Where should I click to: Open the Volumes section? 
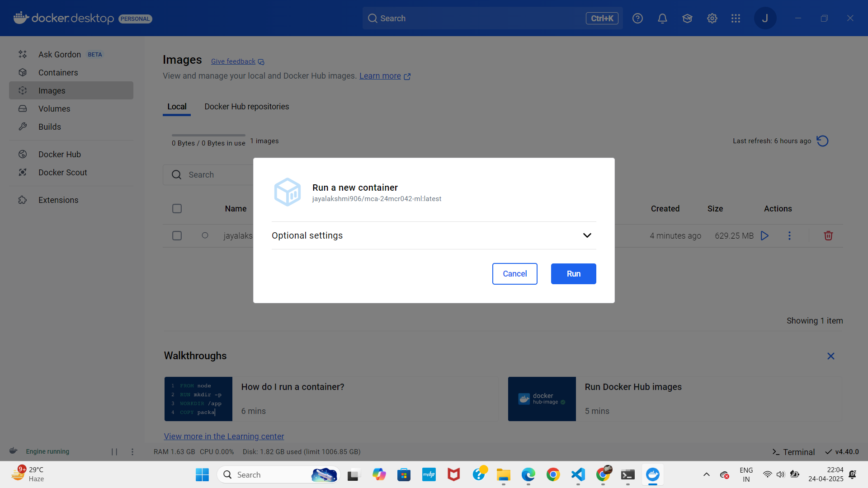click(x=71, y=108)
